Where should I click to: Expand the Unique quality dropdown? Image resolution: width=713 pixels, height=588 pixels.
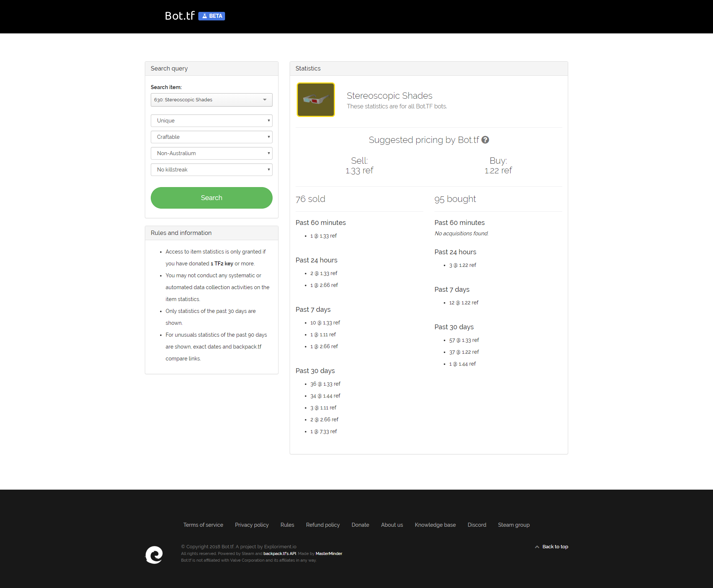click(x=211, y=121)
